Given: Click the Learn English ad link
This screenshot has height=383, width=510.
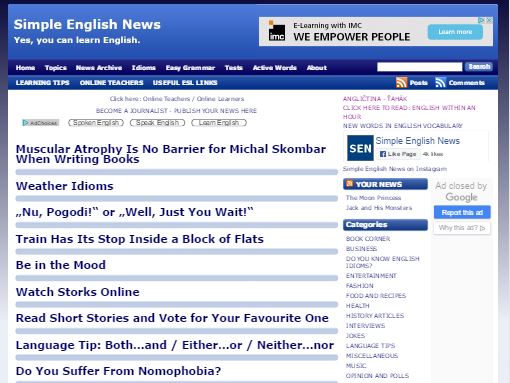Looking at the screenshot, I should point(219,123).
